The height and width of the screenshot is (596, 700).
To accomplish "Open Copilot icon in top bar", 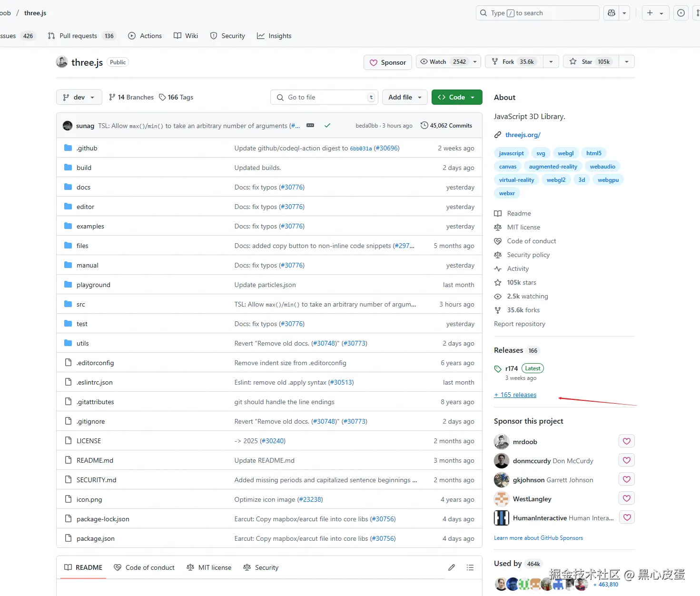I will tap(611, 13).
